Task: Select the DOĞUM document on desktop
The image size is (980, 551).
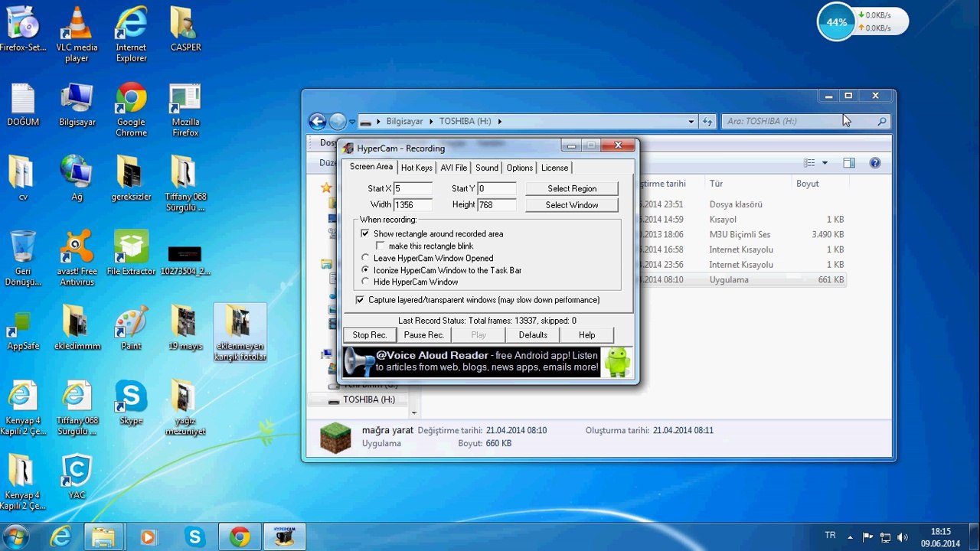Action: click(23, 105)
